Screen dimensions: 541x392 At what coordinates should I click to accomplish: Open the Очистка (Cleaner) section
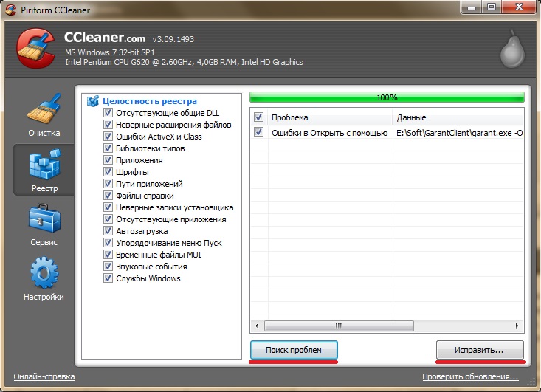44,116
